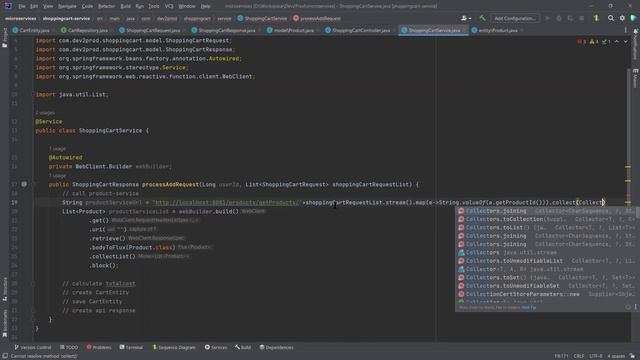Viewport: 640px width, 360px height.
Task: Open Version Control tool window
Action: pos(33,347)
